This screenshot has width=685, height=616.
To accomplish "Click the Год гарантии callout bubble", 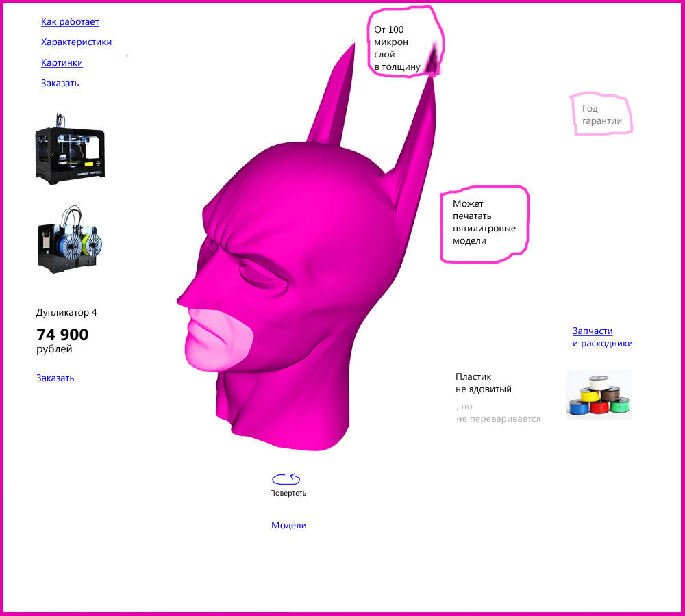I will coord(601,115).
